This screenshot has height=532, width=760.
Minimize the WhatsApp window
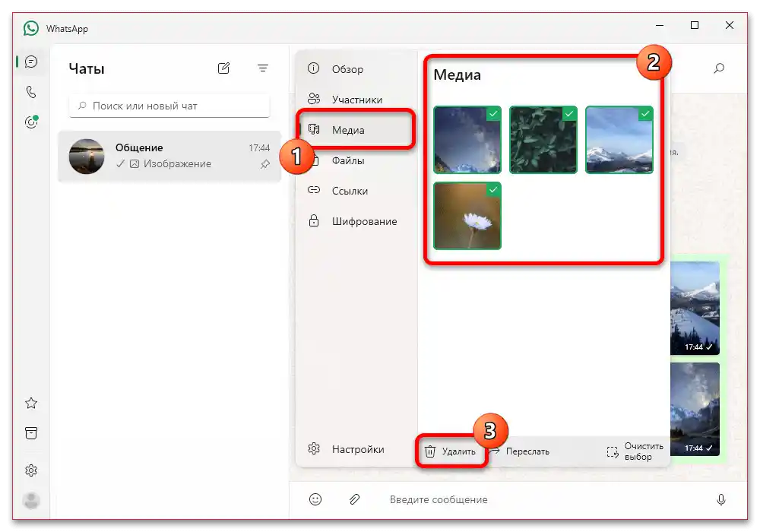(x=660, y=25)
